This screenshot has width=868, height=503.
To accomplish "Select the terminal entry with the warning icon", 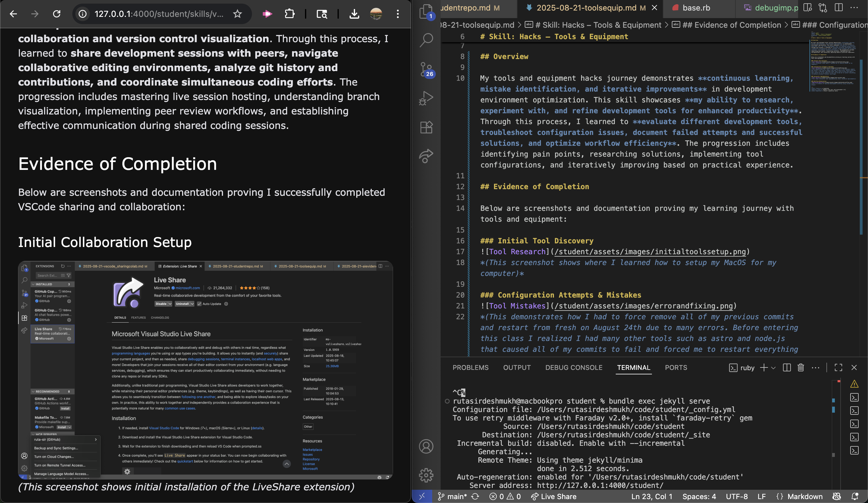I will click(x=854, y=384).
